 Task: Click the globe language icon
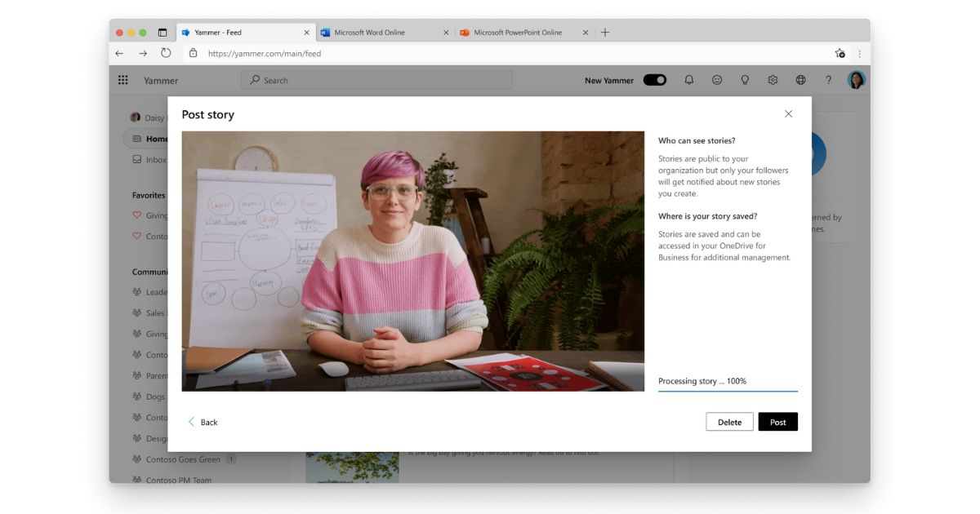tap(800, 80)
